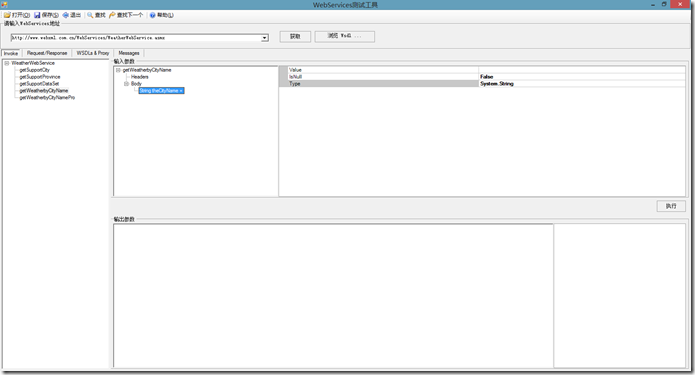Select the Headers node in the parameter tree
Image resolution: width=695 pixels, height=375 pixels.
click(140, 77)
